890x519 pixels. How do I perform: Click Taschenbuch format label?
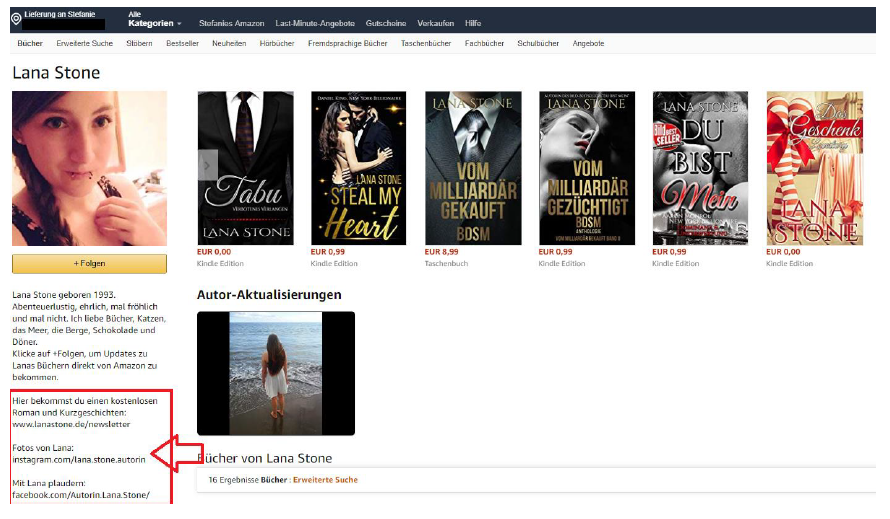(446, 263)
